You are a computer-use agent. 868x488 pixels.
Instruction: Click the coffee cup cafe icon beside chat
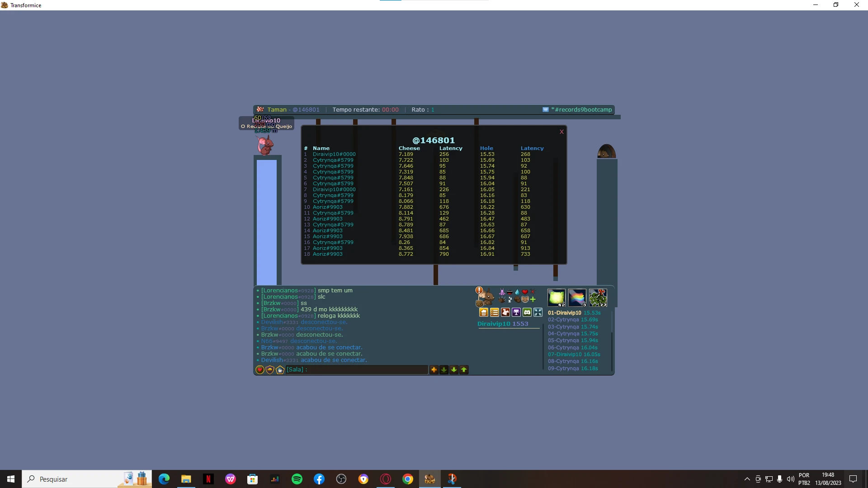(x=280, y=370)
